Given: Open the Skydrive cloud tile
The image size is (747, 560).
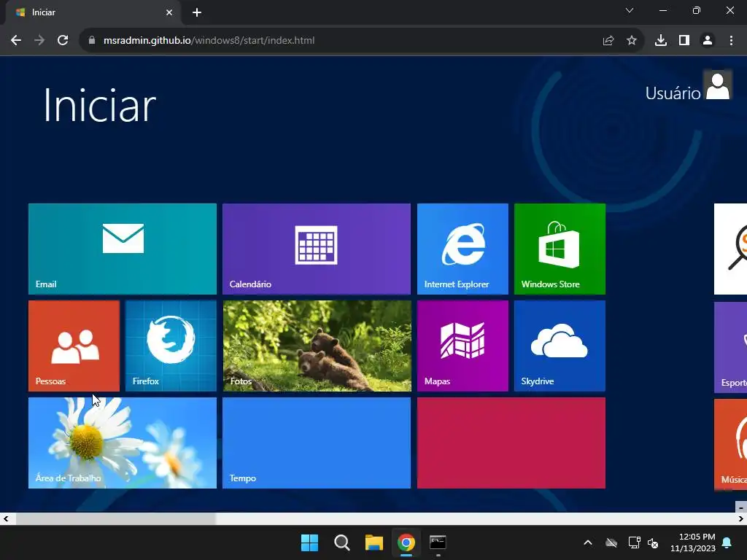Looking at the screenshot, I should pos(560,346).
